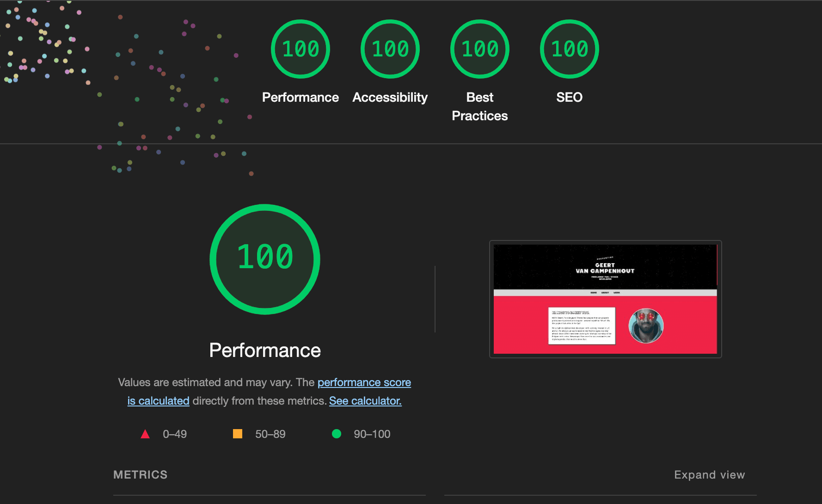Open the performance score is calculated link
This screenshot has width=822, height=504.
(x=364, y=382)
